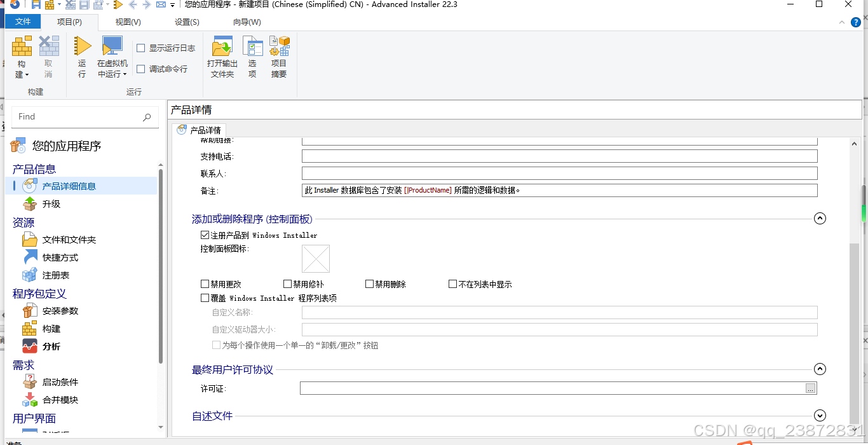Click the Save icon in quick access toolbar

tap(36, 4)
